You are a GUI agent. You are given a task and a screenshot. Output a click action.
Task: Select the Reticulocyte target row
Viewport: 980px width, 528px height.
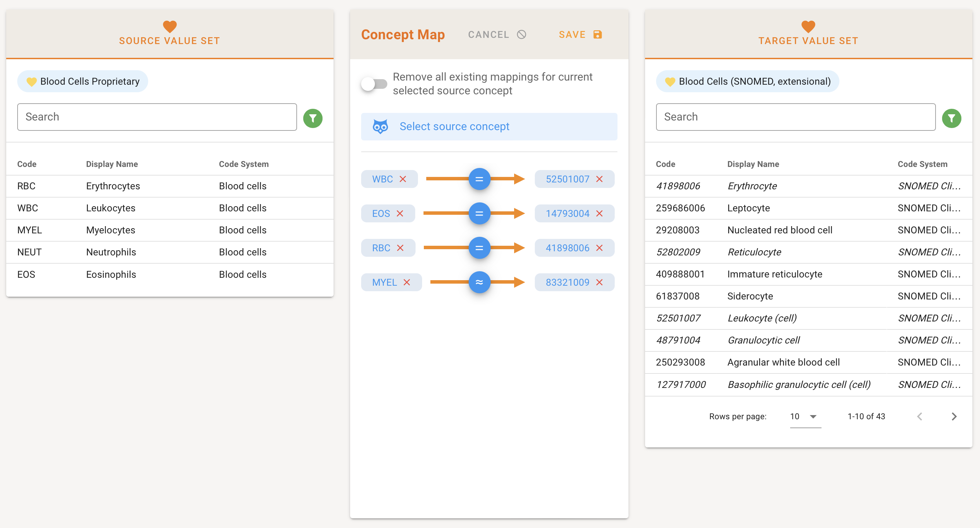(808, 252)
